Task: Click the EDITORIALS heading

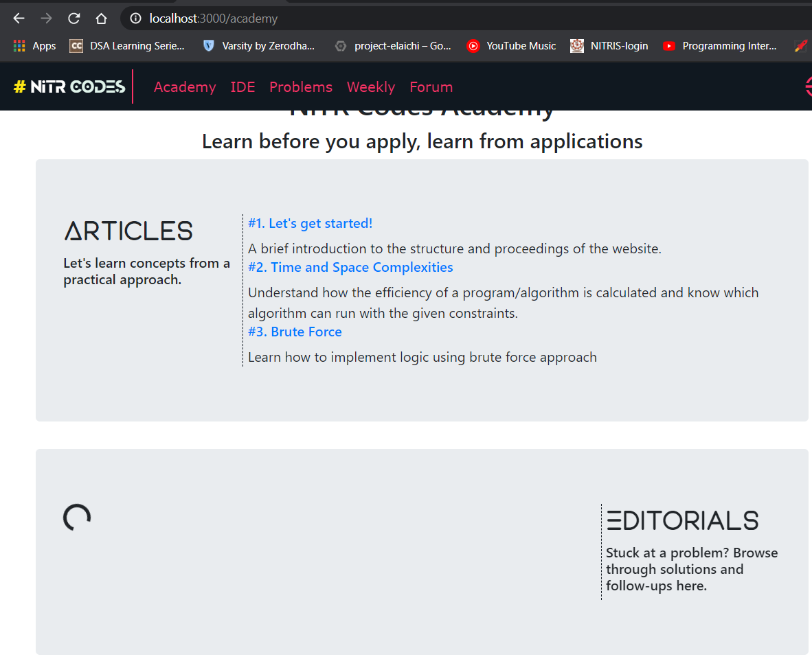Action: 683,520
